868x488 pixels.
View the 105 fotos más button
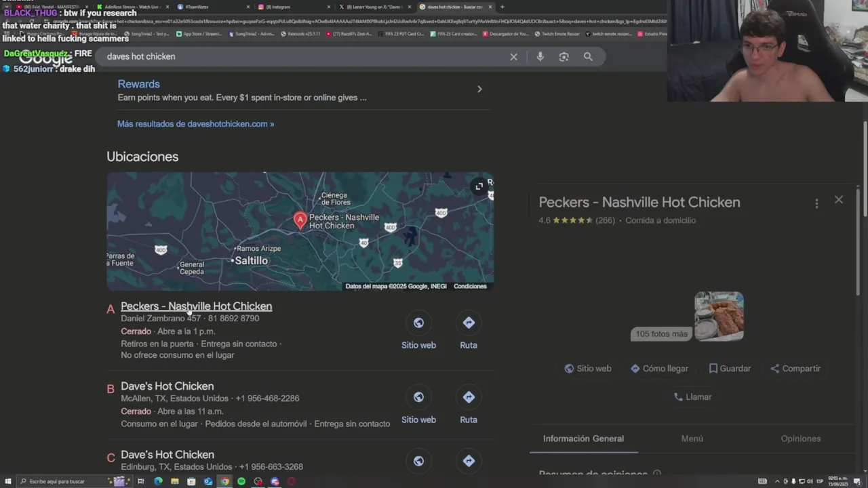click(661, 334)
